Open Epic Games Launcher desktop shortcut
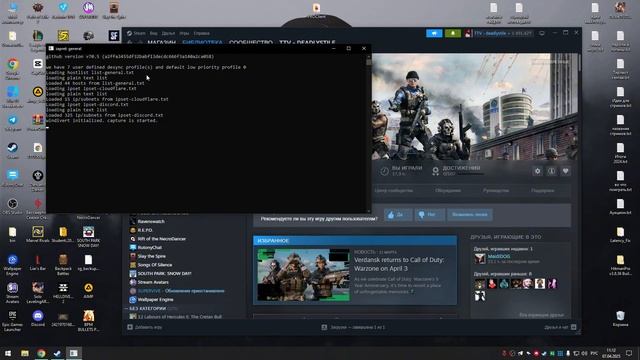Screen dimensions: 640x360 click(13, 320)
